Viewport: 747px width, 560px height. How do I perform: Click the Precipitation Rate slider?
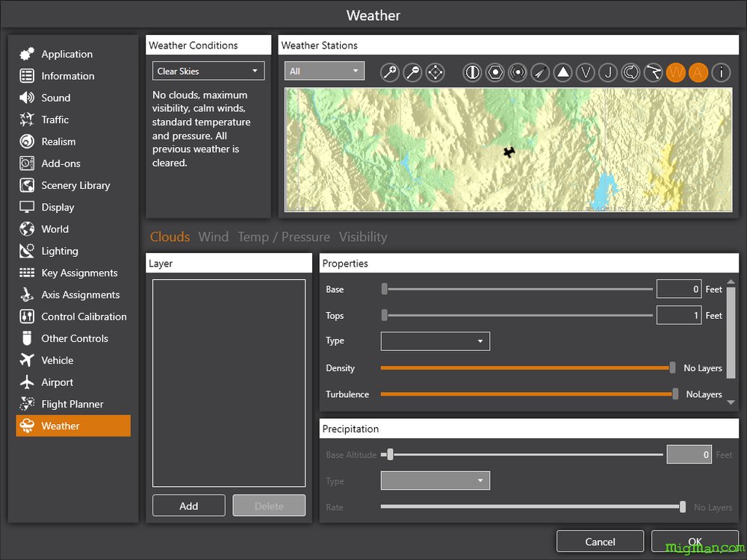tap(533, 507)
